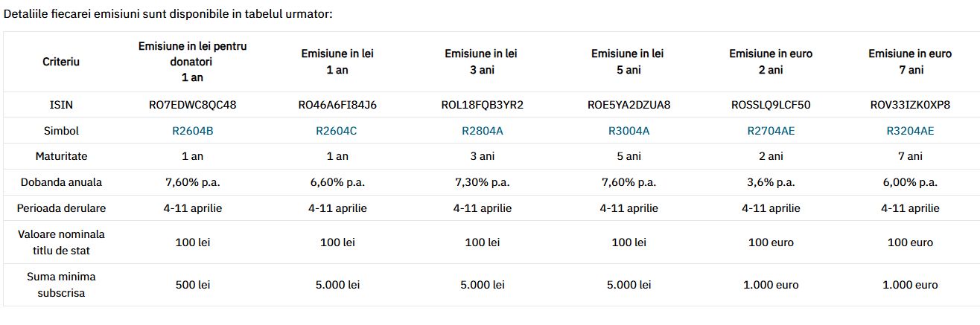The width and height of the screenshot is (980, 325).
Task: Visit the R2704AE symbol link
Action: point(771,131)
